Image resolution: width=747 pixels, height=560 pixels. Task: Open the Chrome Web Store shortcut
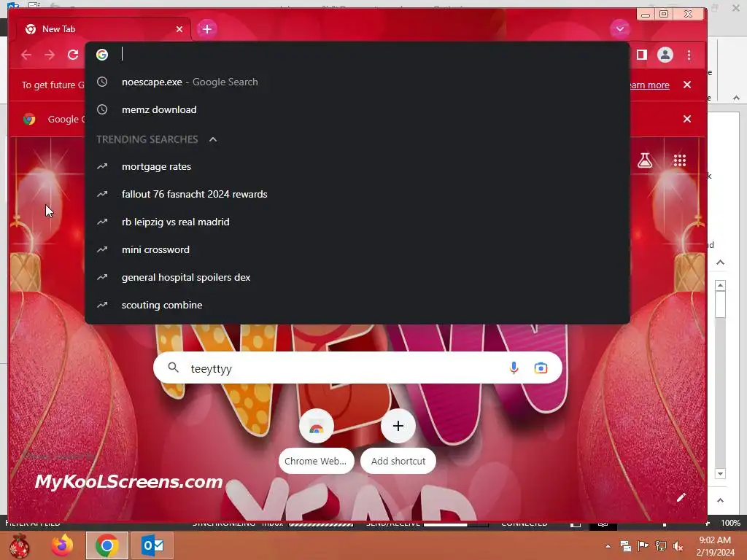pyautogui.click(x=317, y=427)
